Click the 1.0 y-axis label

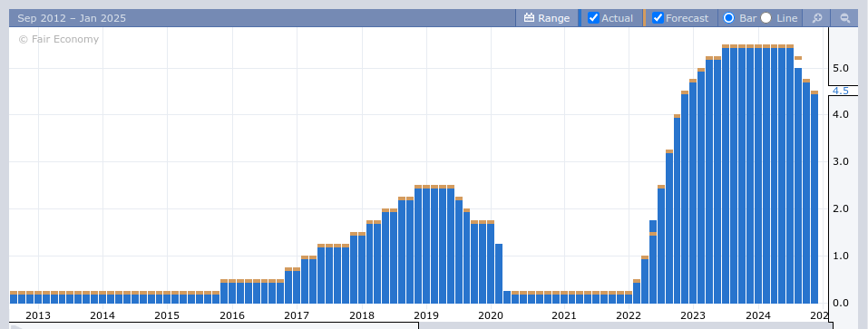point(840,256)
